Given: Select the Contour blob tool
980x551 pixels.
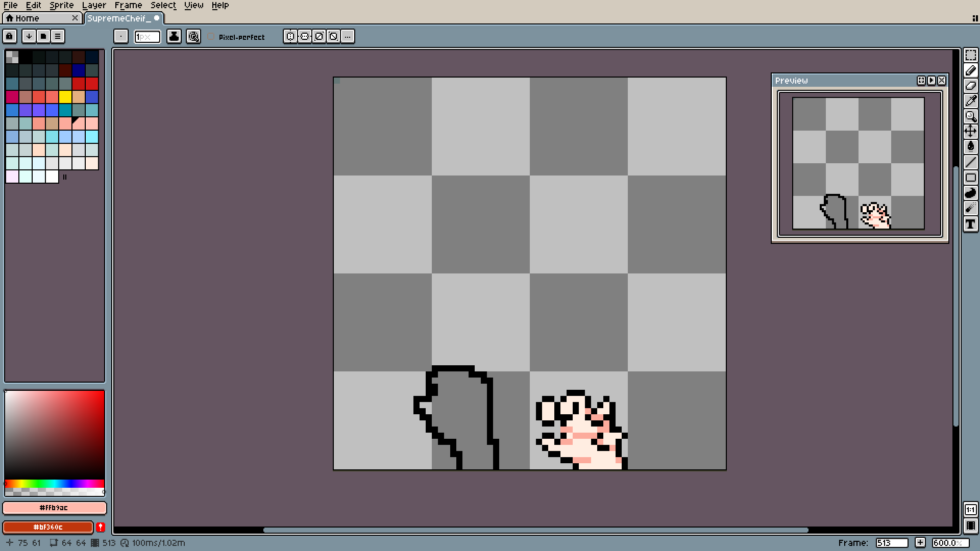Looking at the screenshot, I should tap(970, 193).
